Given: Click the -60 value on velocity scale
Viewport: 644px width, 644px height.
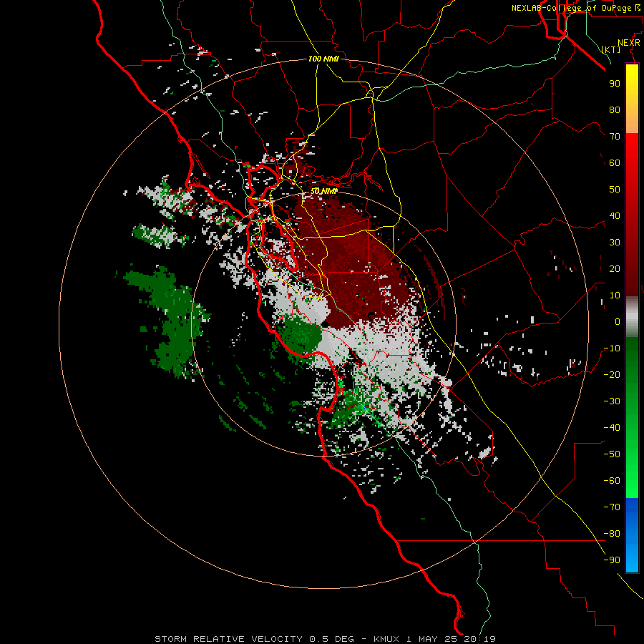Looking at the screenshot, I should (x=612, y=481).
